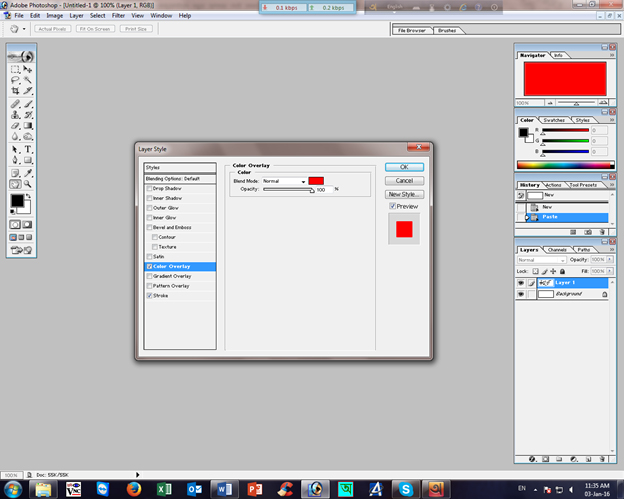
Task: Select the Eraser tool
Action: pyautogui.click(x=15, y=126)
